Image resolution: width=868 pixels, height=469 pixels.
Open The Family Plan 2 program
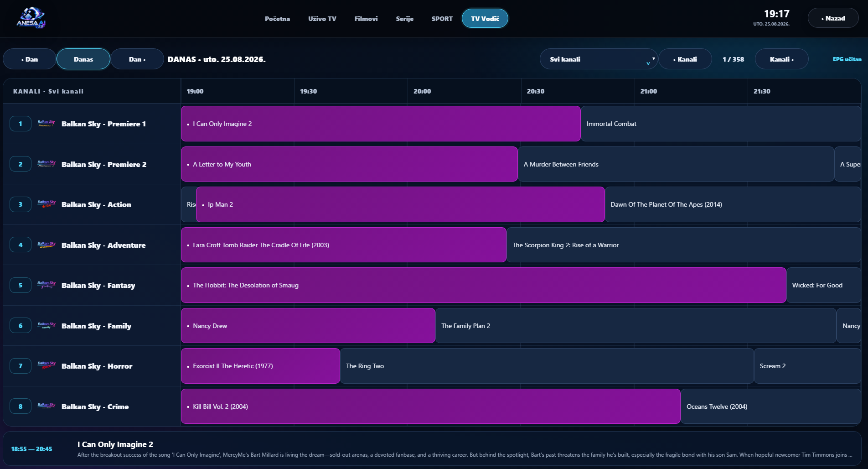(636, 326)
